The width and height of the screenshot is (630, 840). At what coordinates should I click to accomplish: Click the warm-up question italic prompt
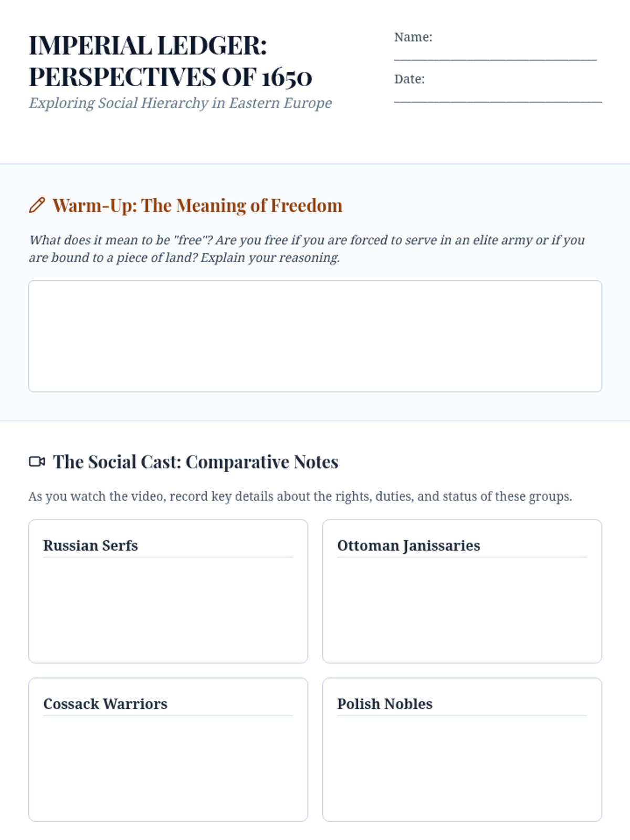click(307, 248)
